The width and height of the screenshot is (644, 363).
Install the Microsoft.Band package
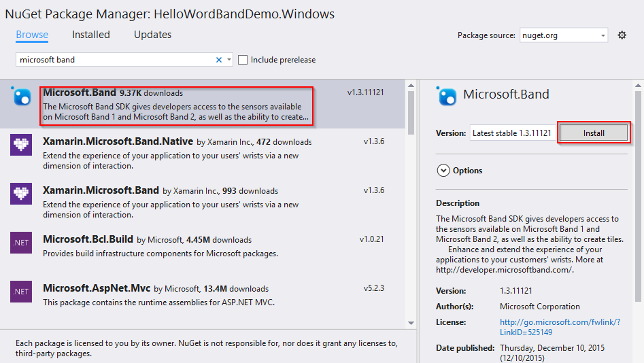tap(594, 133)
